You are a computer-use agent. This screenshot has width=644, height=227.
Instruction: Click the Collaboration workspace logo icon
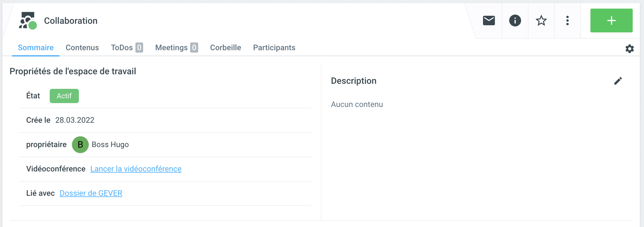click(28, 21)
